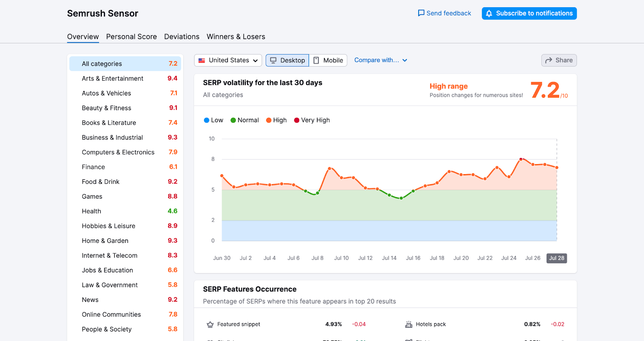
Task: Click the Share arrow icon
Action: tap(549, 60)
